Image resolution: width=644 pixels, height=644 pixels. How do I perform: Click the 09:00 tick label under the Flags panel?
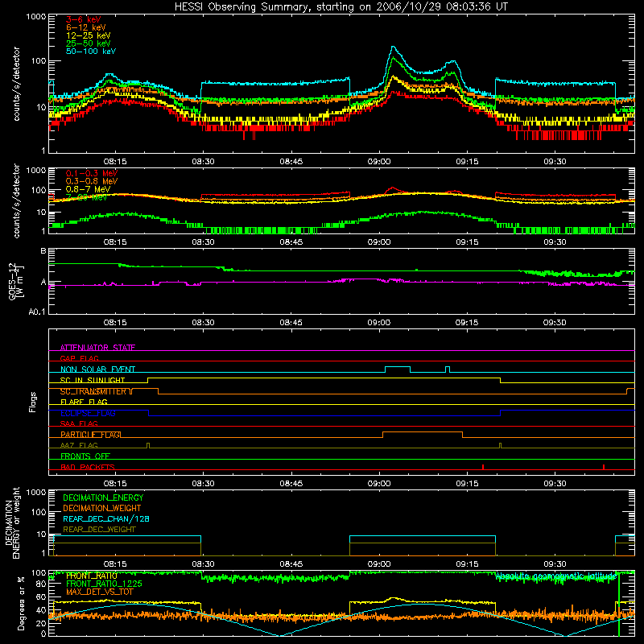click(378, 484)
